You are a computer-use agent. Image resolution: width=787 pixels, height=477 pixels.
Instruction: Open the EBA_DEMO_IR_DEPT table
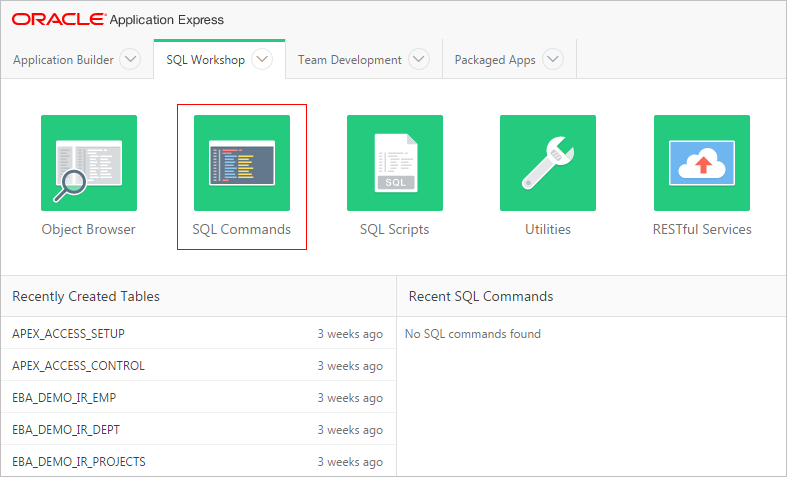(67, 430)
